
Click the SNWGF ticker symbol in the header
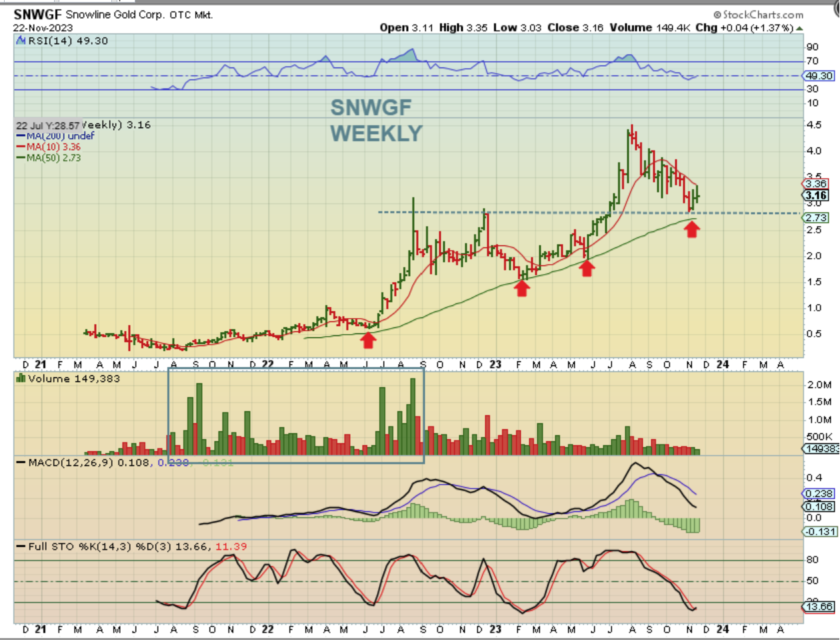38,14
